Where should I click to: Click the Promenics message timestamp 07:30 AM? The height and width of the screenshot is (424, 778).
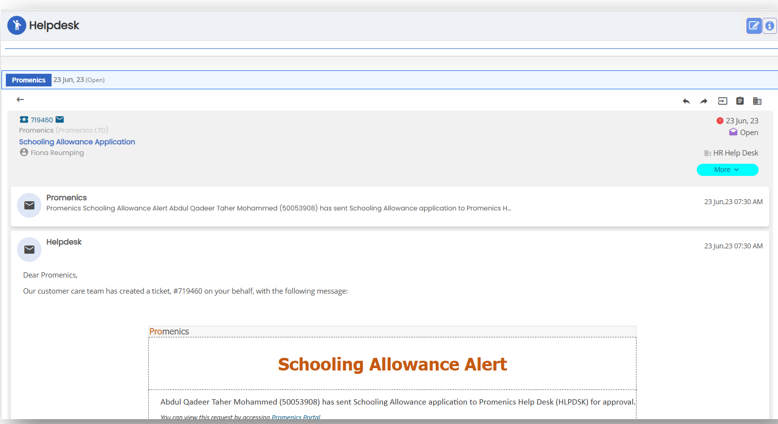733,202
